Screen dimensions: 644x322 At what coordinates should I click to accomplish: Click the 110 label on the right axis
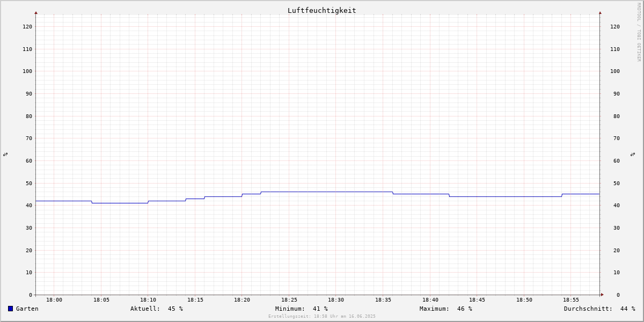[x=615, y=49]
